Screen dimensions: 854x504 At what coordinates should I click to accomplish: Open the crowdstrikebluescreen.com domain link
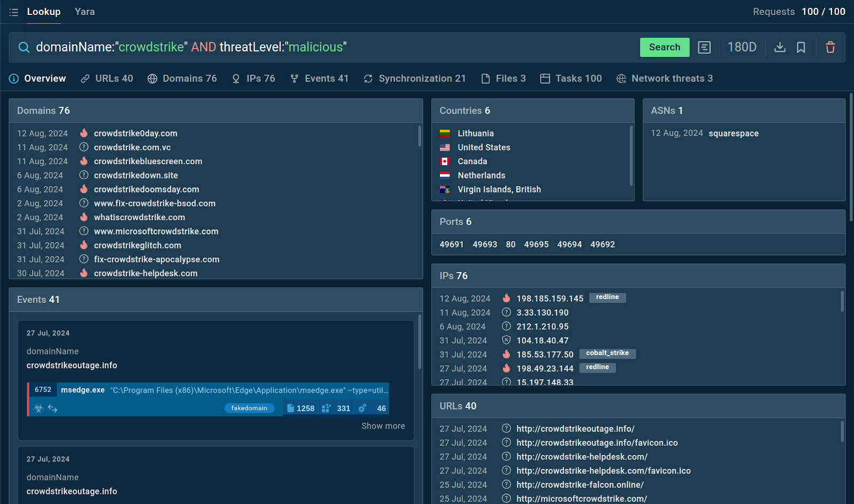tap(148, 161)
